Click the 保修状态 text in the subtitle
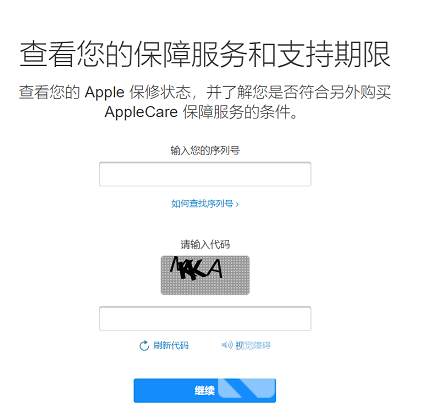Viewport: 428px width, 403px height. pyautogui.click(x=160, y=92)
